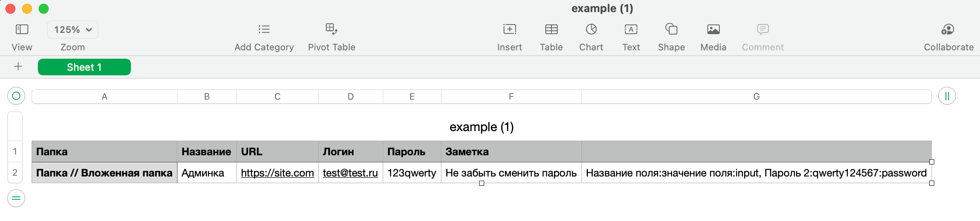Click the add rows handle below table
Viewport: 980px width, 221px height.
pos(16,198)
